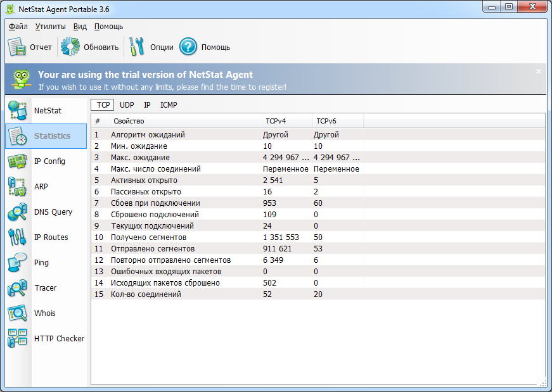
Task: Select the Алгоритм ожиданий row
Action: pos(318,134)
